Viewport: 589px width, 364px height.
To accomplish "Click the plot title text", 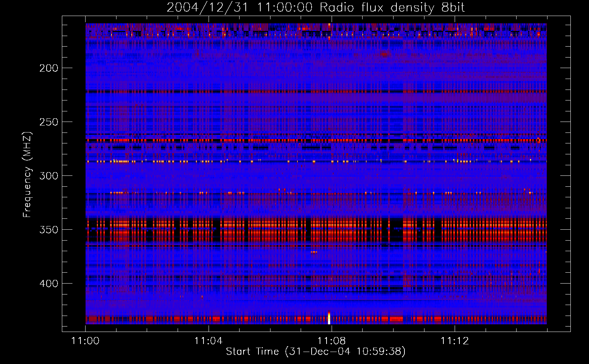I will tap(316, 8).
